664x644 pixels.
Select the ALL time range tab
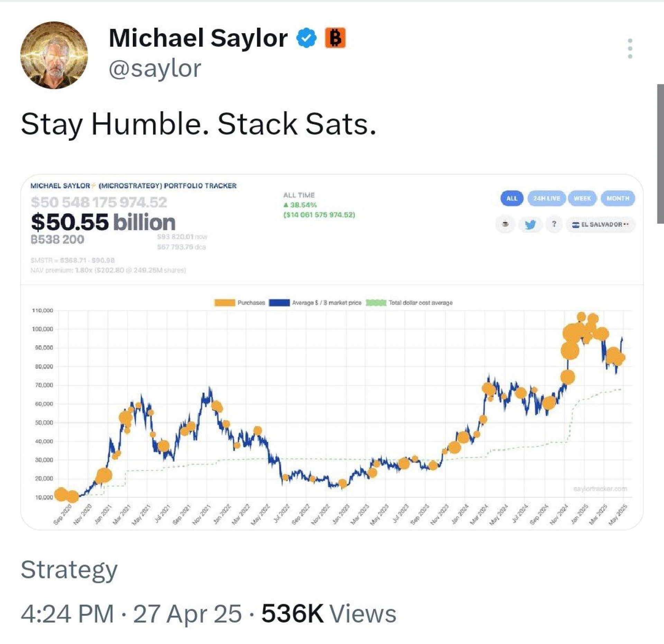click(x=512, y=198)
